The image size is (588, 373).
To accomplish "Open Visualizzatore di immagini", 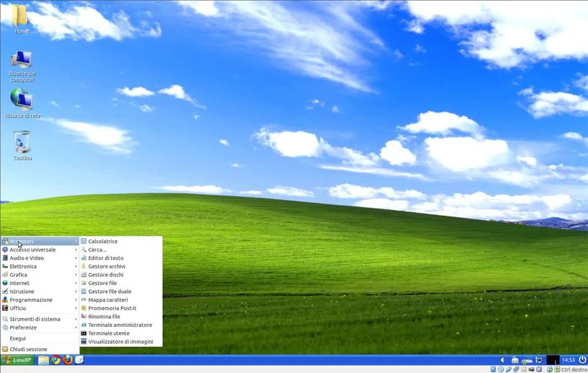I will pos(121,342).
